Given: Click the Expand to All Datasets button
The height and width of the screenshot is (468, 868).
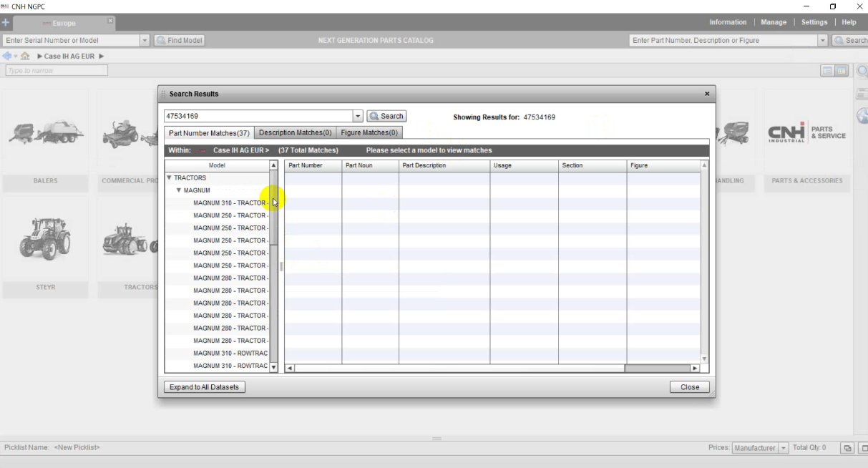Looking at the screenshot, I should click(x=205, y=387).
